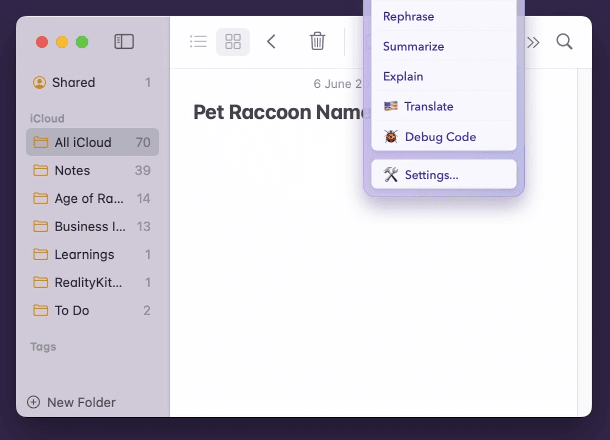Open the Shared folder in the sidebar
610x440 pixels.
75,82
